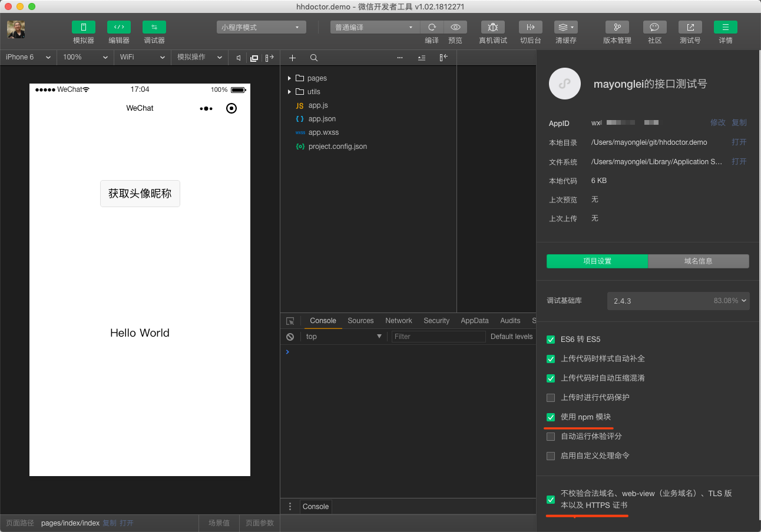Viewport: 761px width, 532px height.
Task: Open the 清缓存 clear cache menu
Action: [x=566, y=27]
